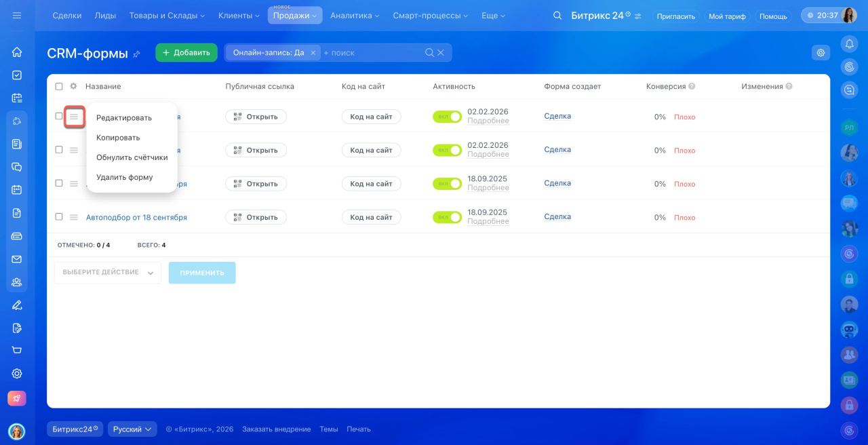868x445 pixels.
Task: Pin the CRM-формы page with pin icon
Action: [x=136, y=54]
